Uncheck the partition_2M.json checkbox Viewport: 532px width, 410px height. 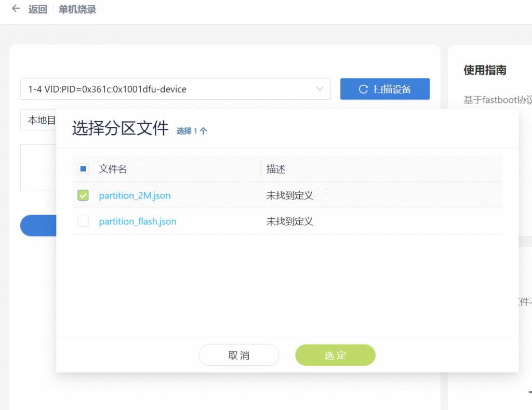point(83,195)
